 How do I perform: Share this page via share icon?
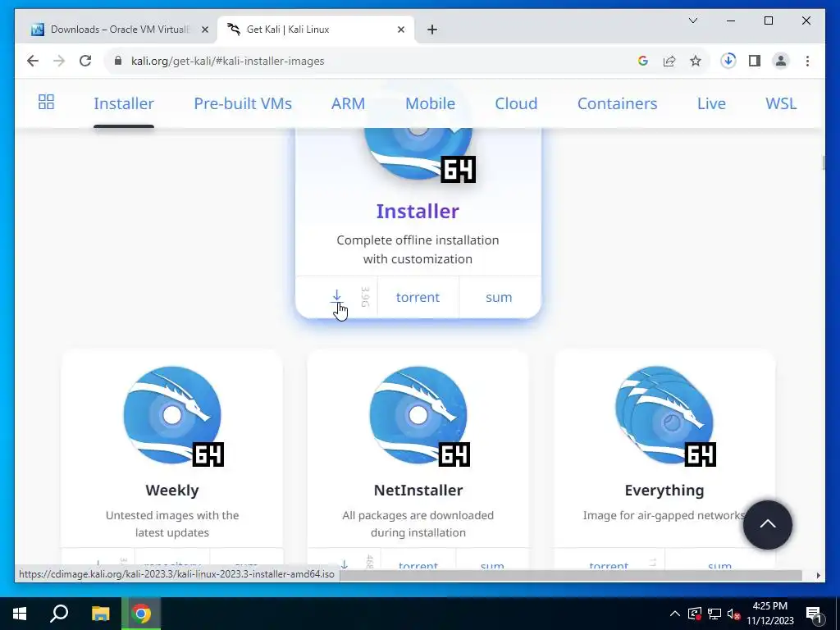(669, 61)
